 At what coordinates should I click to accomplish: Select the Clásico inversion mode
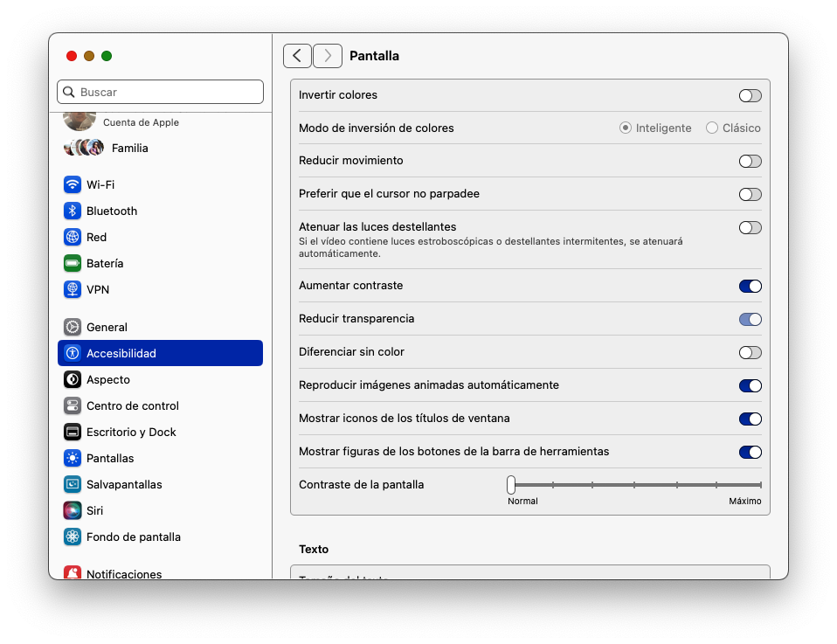[712, 128]
